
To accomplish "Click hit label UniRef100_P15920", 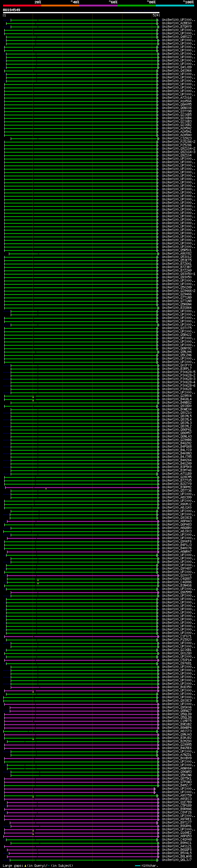I will point(177,640).
